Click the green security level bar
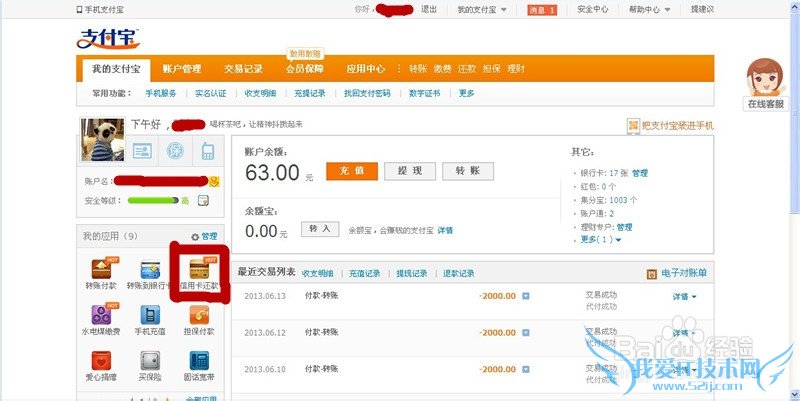The width and height of the screenshot is (800, 401). (153, 200)
